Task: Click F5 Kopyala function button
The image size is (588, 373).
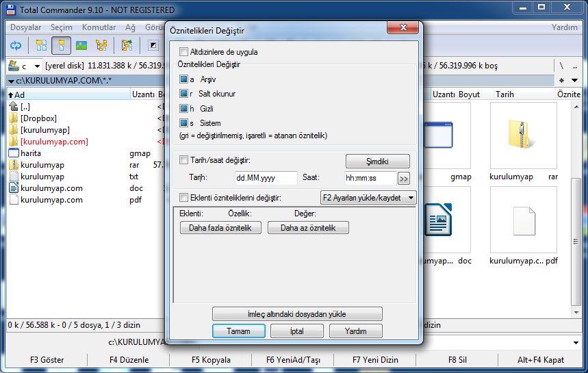Action: click(211, 360)
